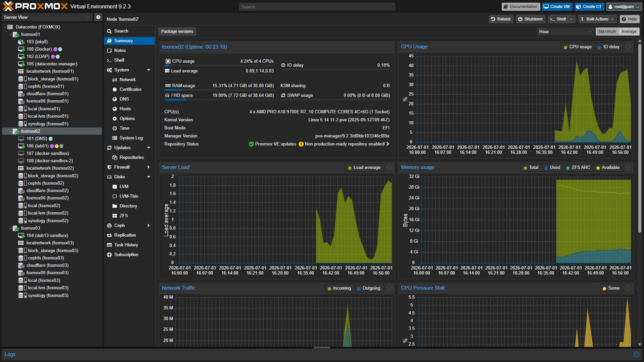
Task: Click the Task History icon
Action: [x=109, y=245]
